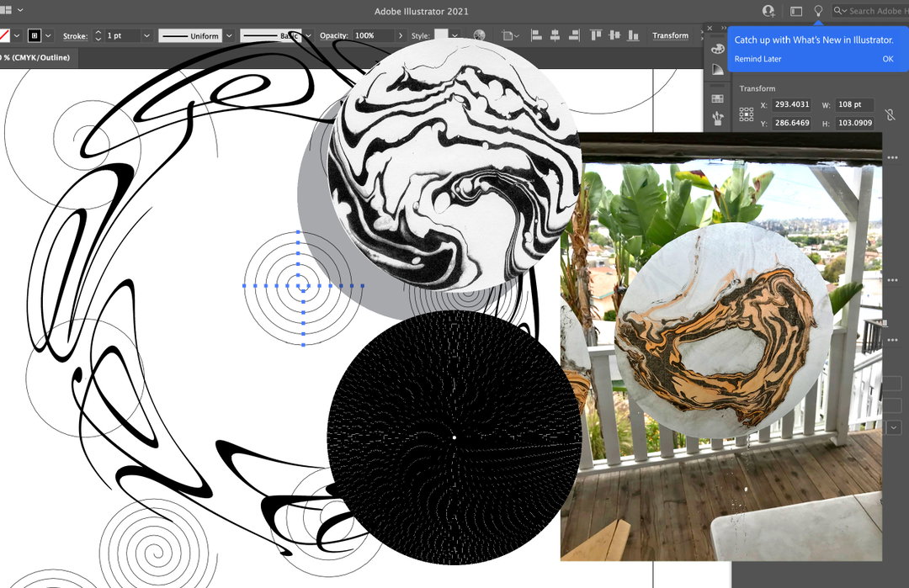The height and width of the screenshot is (588, 909).
Task: Click the Discover lightbulb icon
Action: (x=818, y=10)
